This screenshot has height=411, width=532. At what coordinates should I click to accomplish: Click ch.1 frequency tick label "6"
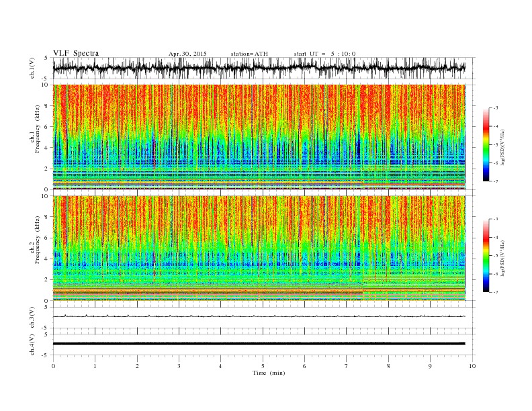click(47, 127)
